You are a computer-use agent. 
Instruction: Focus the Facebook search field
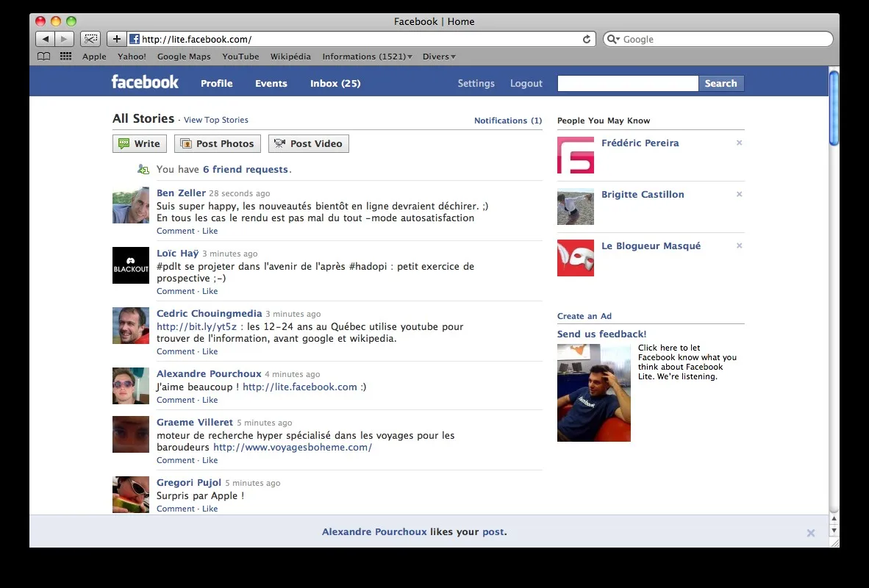click(x=628, y=83)
